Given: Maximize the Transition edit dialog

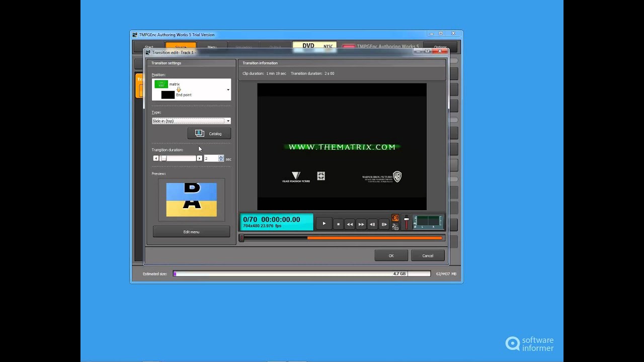Looking at the screenshot, I should [427, 51].
